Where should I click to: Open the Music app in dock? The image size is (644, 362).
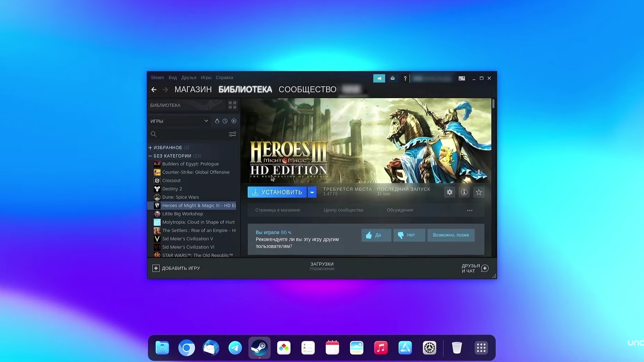coord(381,348)
